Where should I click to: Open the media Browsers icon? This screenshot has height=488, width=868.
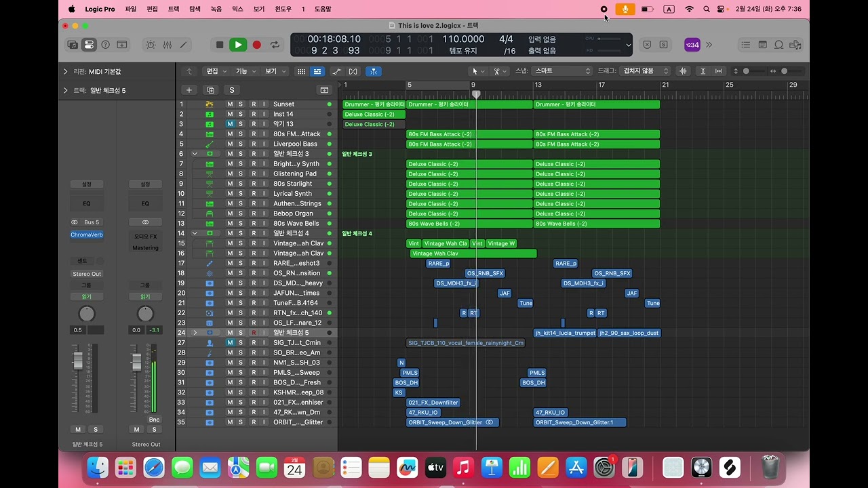795,45
